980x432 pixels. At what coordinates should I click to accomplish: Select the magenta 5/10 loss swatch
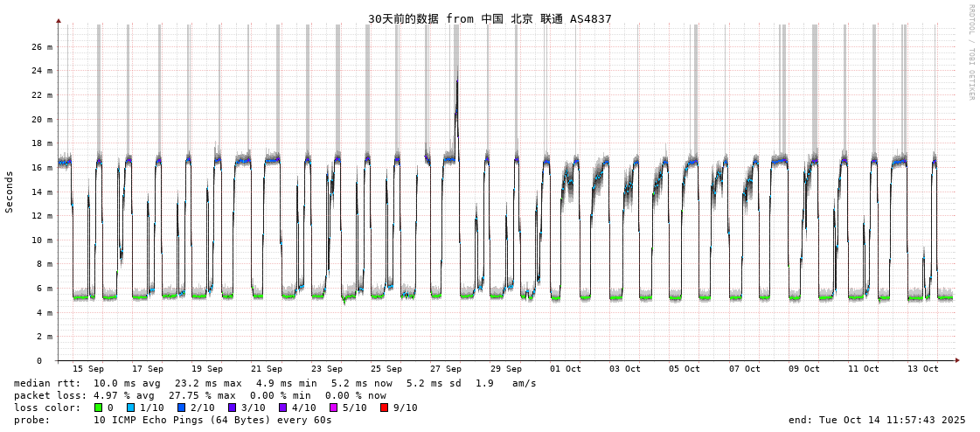333,408
